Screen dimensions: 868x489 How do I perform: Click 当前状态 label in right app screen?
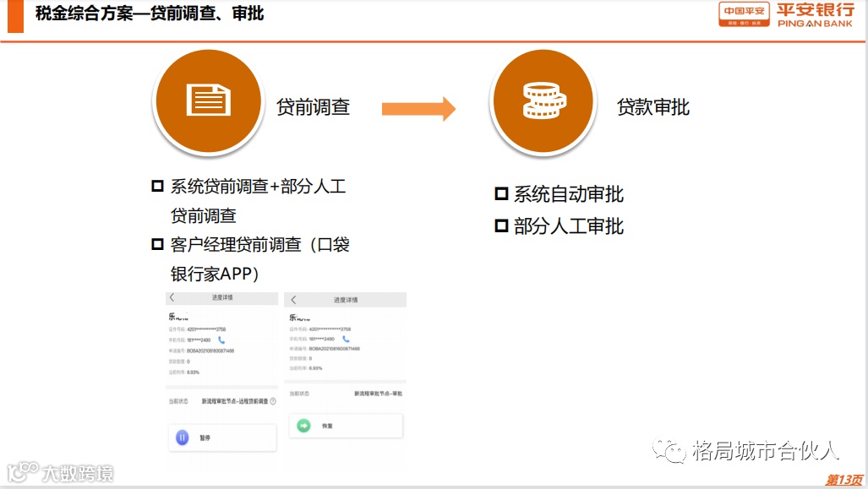click(x=299, y=394)
